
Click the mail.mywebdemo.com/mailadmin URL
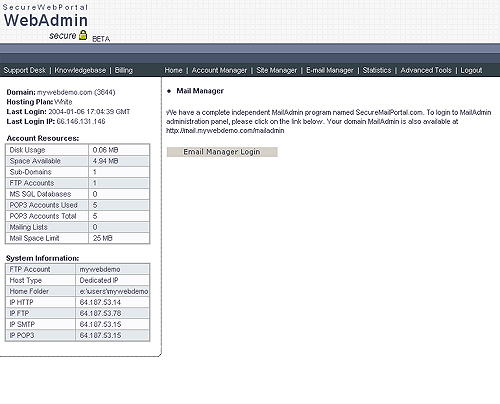(x=225, y=131)
